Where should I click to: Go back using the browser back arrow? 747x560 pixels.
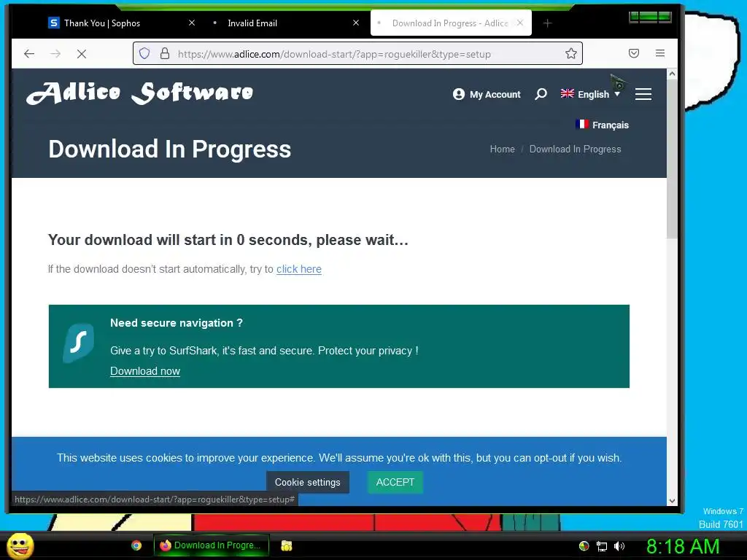point(29,54)
